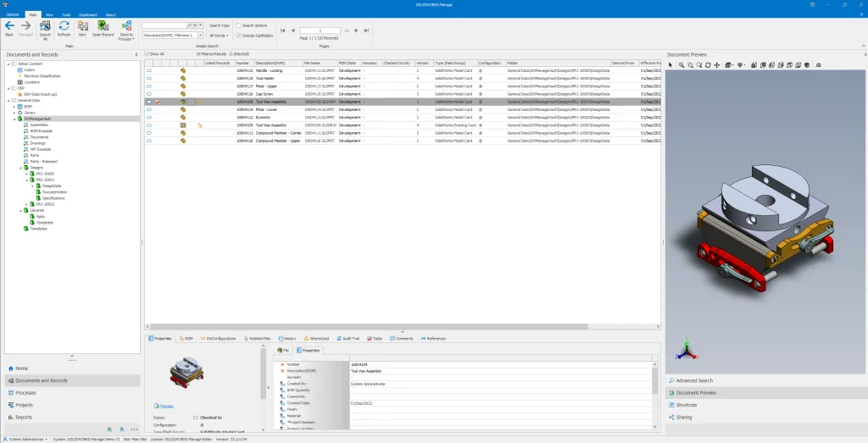Collapse the Admin Content tree node
This screenshot has width=868, height=443.
(x=8, y=64)
